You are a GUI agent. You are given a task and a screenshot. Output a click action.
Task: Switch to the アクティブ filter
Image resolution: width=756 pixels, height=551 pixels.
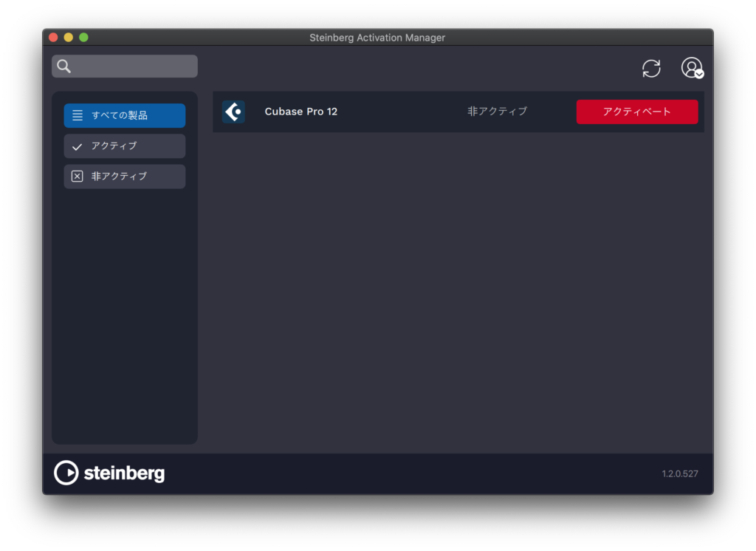coord(124,146)
